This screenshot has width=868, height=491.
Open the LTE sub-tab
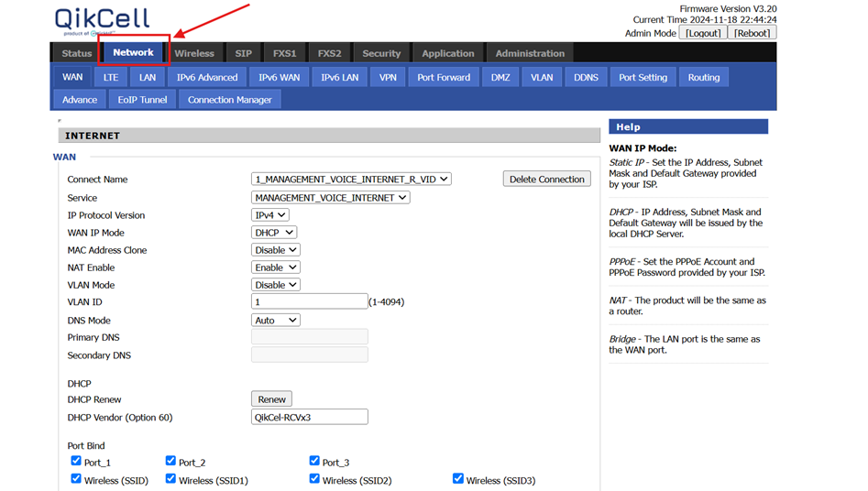111,78
